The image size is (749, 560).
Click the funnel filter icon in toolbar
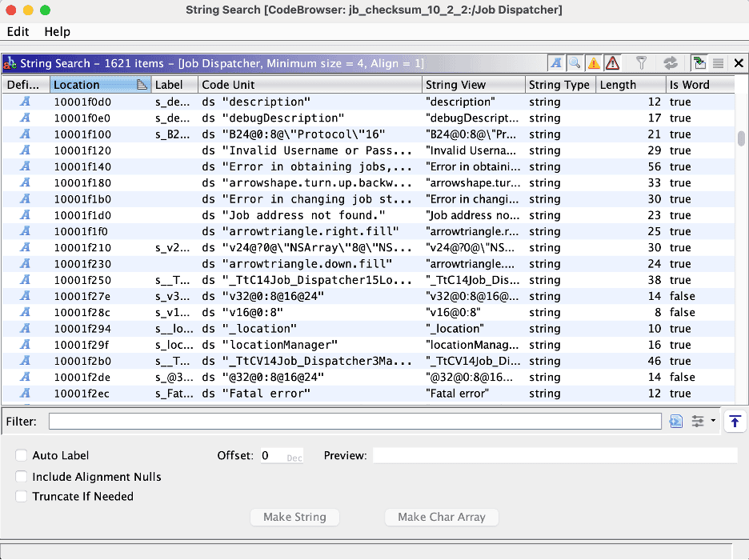click(x=641, y=63)
